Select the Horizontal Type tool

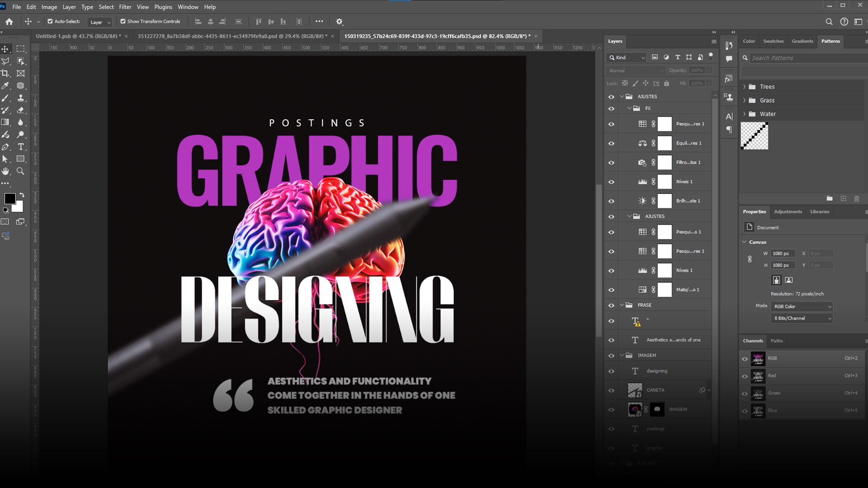[21, 147]
